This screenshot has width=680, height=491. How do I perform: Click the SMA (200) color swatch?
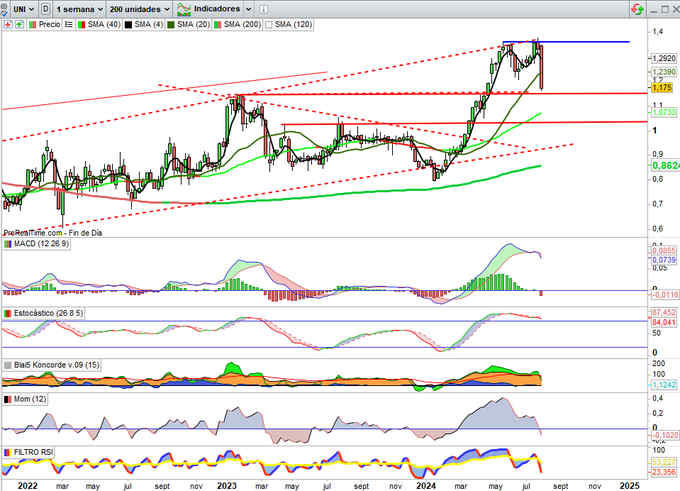point(218,25)
